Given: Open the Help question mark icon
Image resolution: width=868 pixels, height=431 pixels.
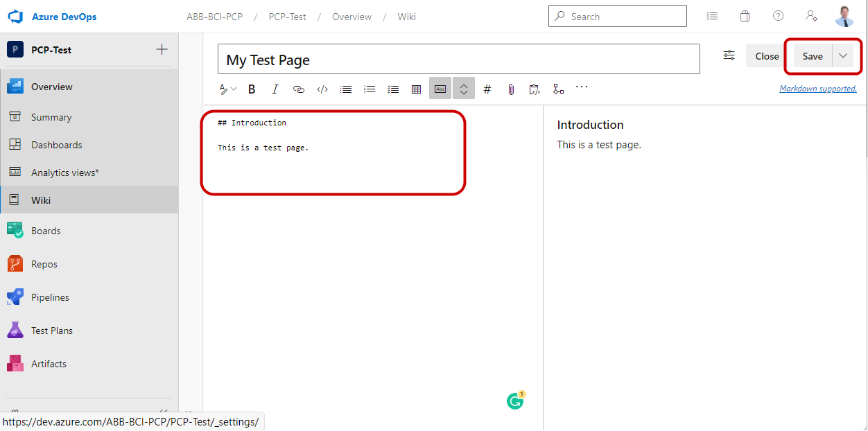Looking at the screenshot, I should [779, 16].
